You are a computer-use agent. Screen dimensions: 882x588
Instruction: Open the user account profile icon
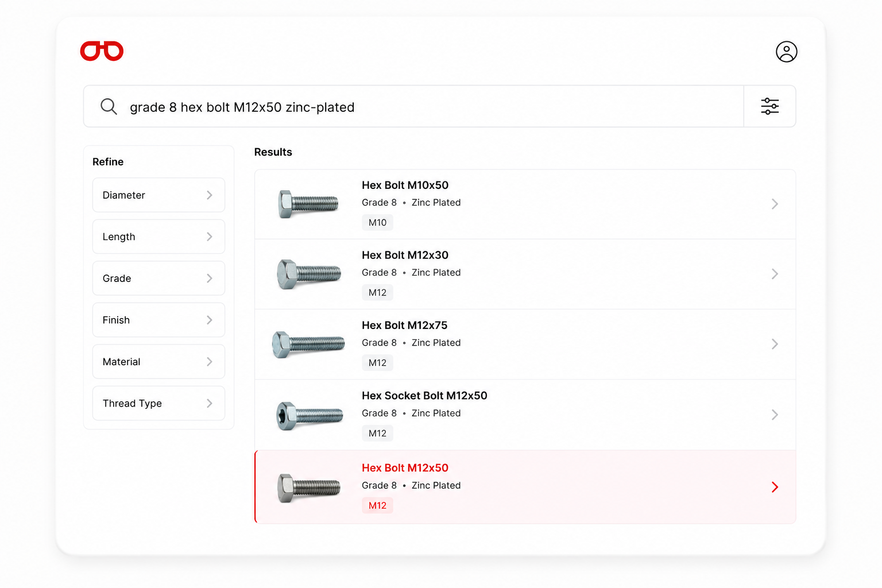coord(786,52)
